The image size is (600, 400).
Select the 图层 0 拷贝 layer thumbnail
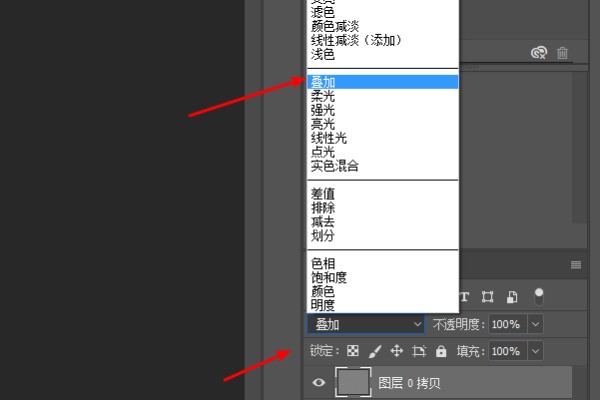(353, 382)
